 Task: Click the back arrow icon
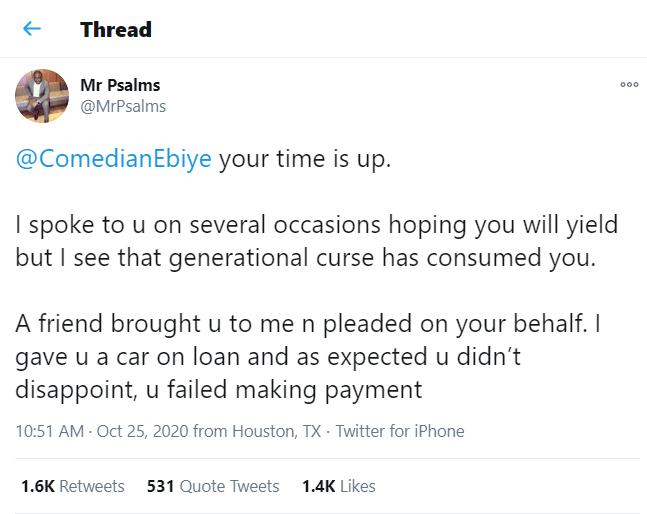tap(32, 29)
